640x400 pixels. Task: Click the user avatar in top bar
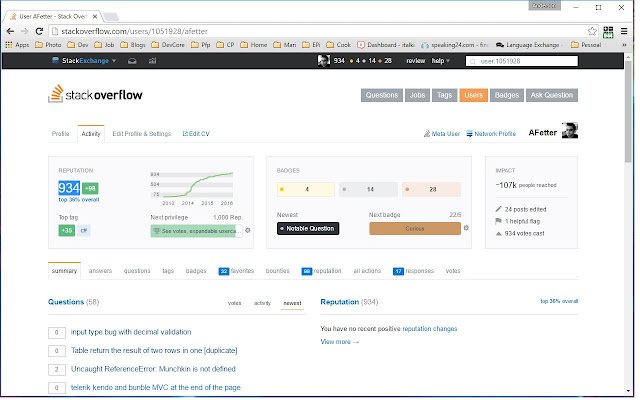click(x=324, y=61)
